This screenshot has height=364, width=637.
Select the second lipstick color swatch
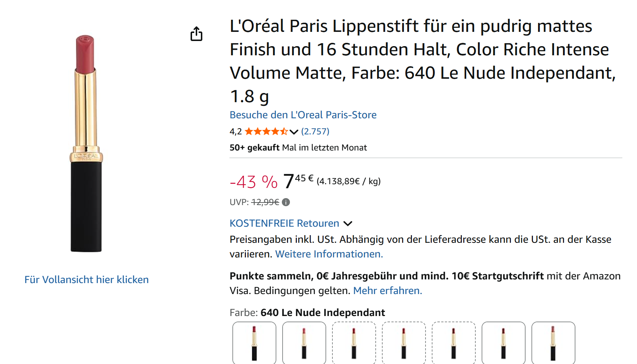(304, 343)
